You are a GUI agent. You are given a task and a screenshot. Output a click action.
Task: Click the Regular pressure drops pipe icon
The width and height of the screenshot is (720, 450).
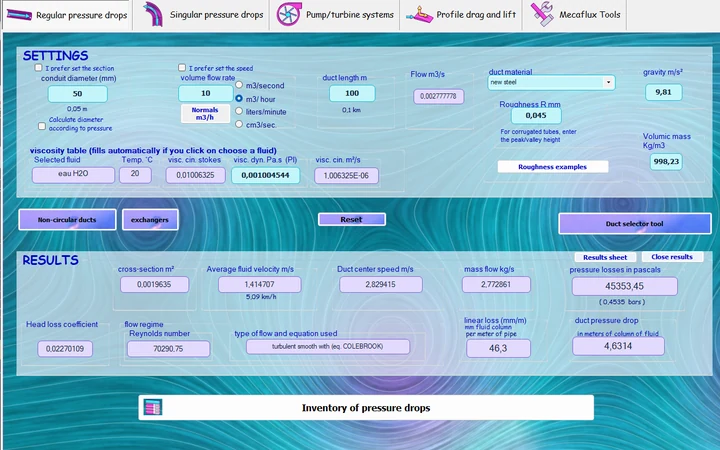pyautogui.click(x=19, y=15)
